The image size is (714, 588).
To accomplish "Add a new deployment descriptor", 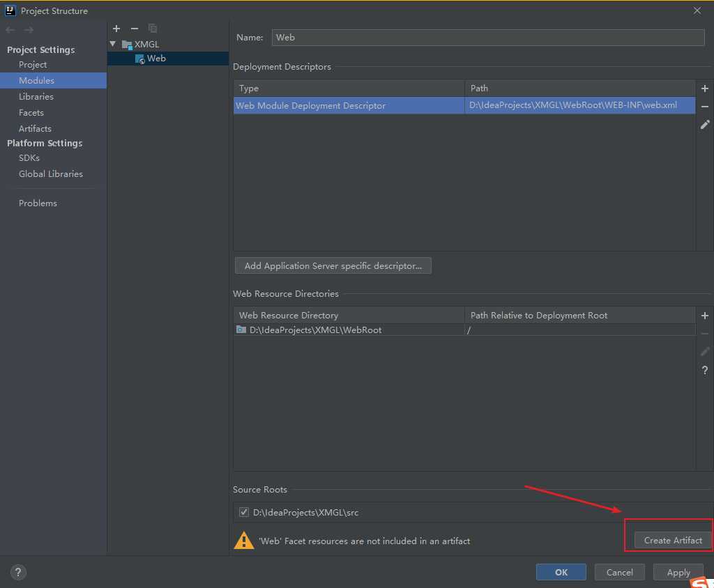I will [705, 88].
